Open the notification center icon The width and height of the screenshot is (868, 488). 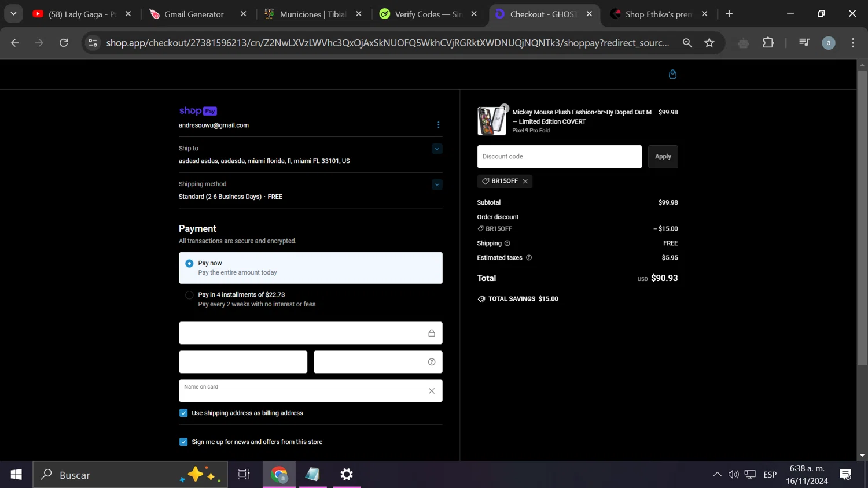845,475
